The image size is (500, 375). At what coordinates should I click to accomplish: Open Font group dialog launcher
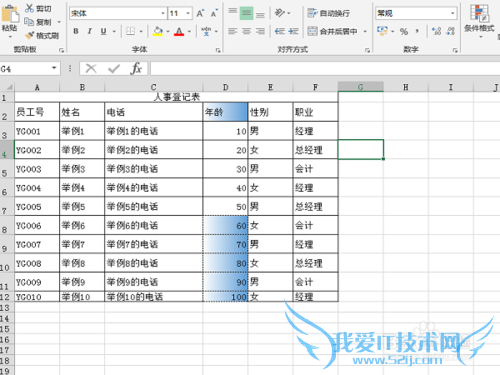(218, 50)
